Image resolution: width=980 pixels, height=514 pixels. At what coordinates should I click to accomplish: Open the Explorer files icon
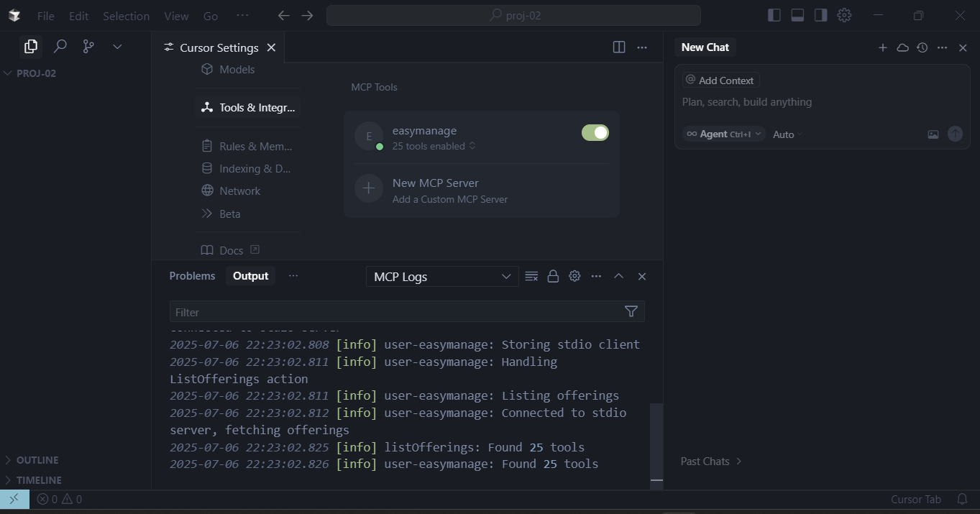[x=31, y=47]
